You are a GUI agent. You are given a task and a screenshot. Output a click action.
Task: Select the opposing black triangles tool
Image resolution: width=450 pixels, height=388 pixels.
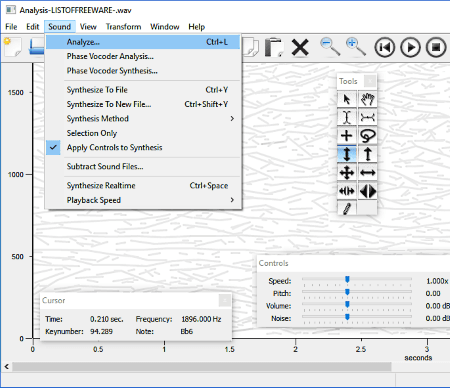pos(368,191)
